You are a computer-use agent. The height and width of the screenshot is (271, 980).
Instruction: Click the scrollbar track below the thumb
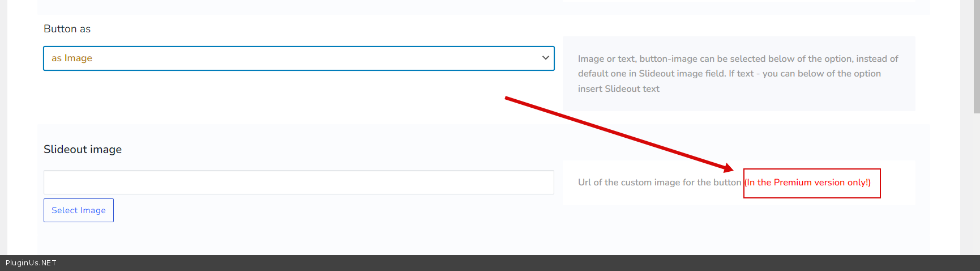976,181
